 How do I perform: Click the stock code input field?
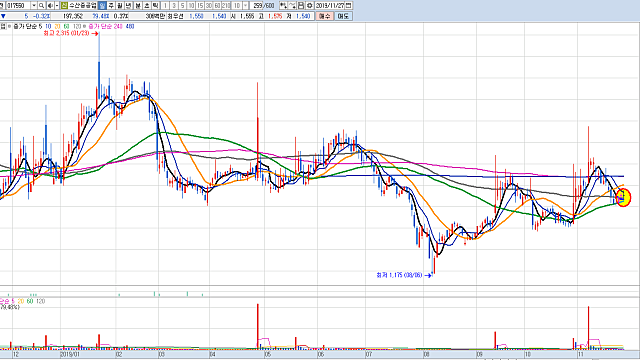[18, 5]
